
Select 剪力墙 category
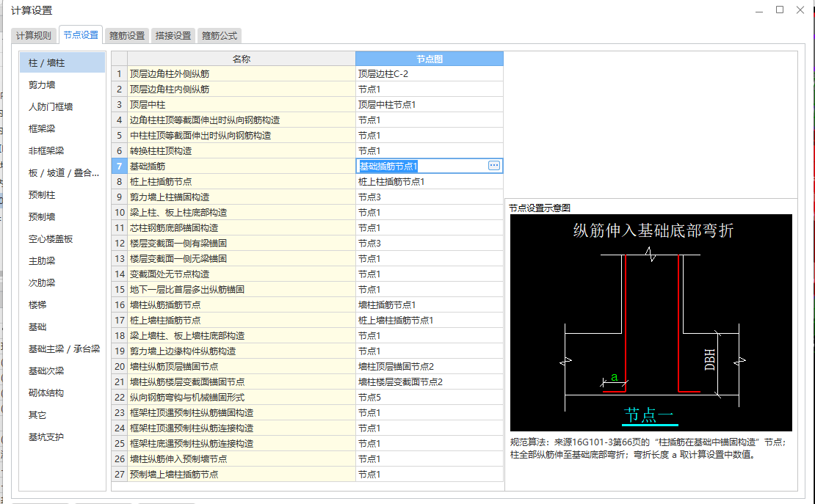click(62, 84)
